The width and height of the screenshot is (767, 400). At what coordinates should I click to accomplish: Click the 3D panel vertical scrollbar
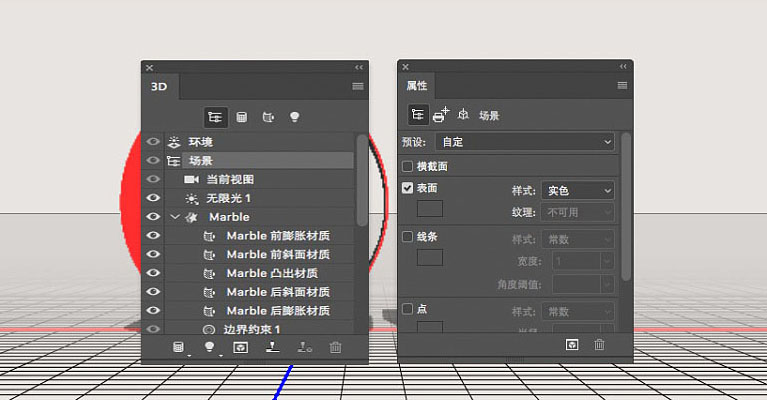(361, 180)
